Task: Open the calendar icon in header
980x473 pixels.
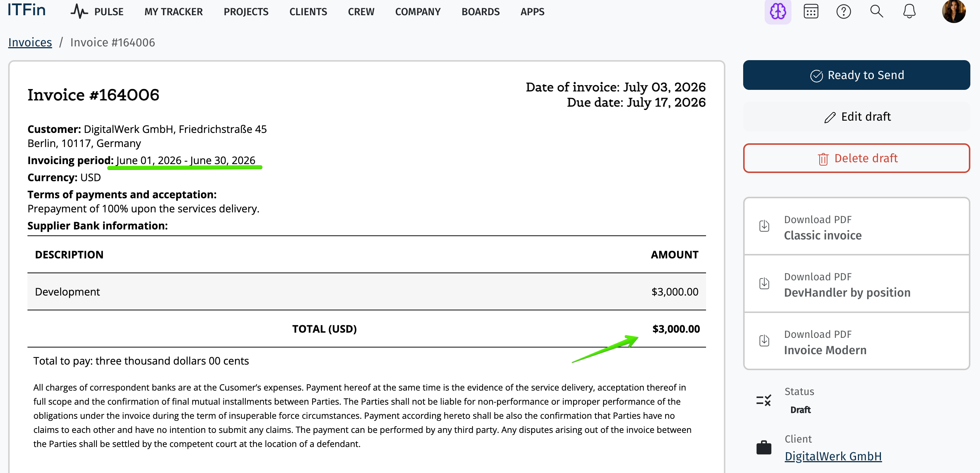Action: click(811, 12)
